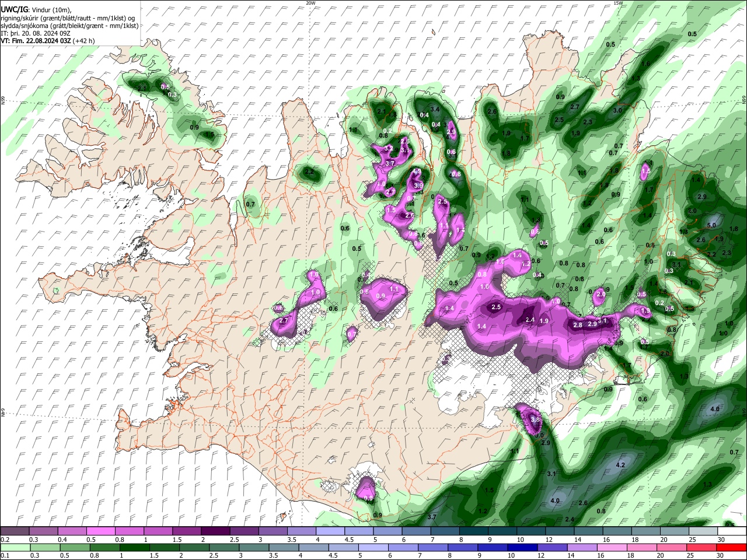This screenshot has width=747, height=560.
Task: Click the 3.4 precipitation value in the north
Action: point(434,109)
